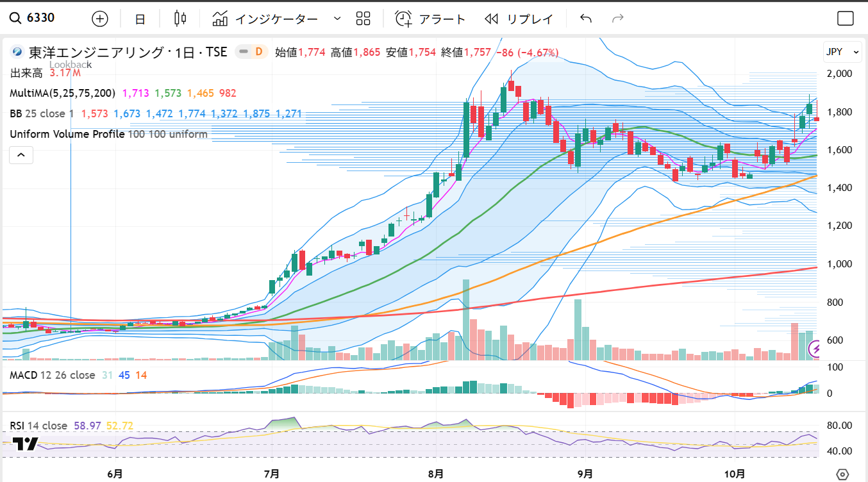Collapse the indicator legend chevron

pyautogui.click(x=21, y=154)
